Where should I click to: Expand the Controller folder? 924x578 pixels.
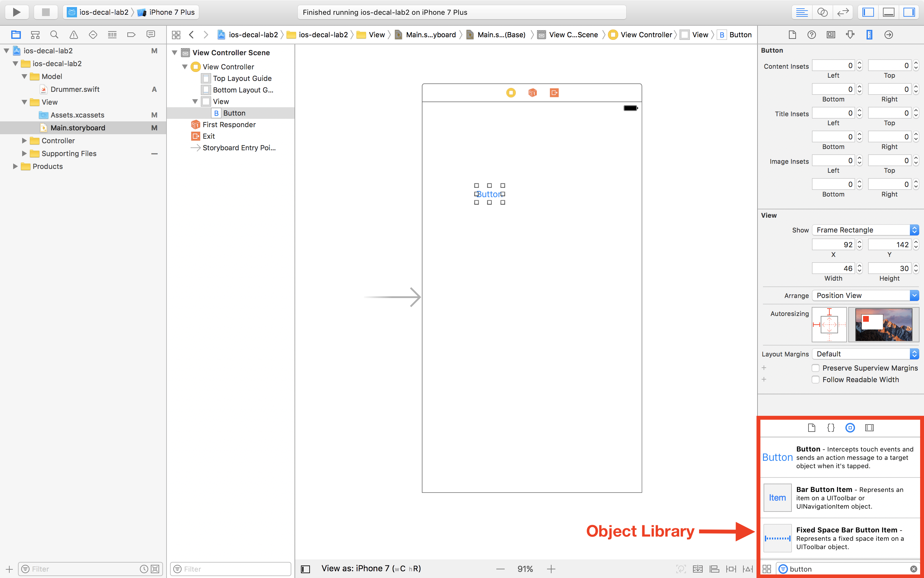click(x=24, y=141)
